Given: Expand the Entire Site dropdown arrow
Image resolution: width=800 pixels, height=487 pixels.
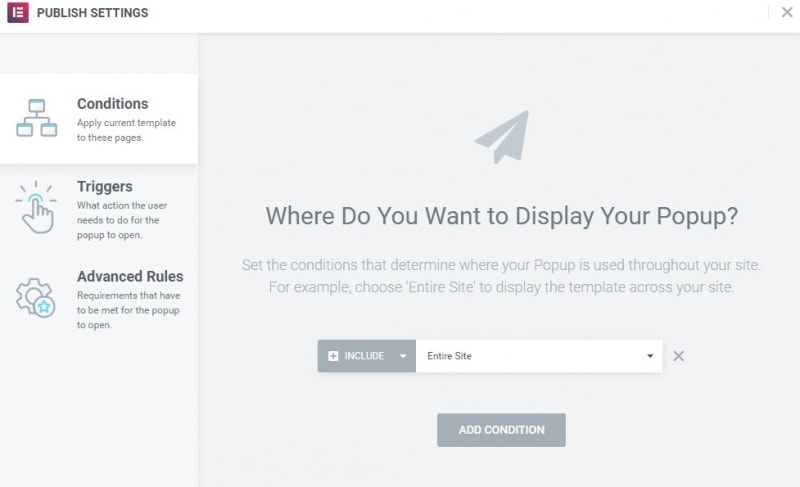Looking at the screenshot, I should pos(650,356).
